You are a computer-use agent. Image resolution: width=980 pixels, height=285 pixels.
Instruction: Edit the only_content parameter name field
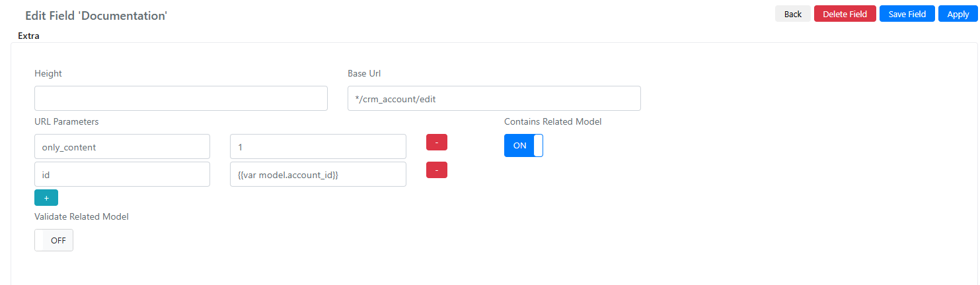click(122, 146)
